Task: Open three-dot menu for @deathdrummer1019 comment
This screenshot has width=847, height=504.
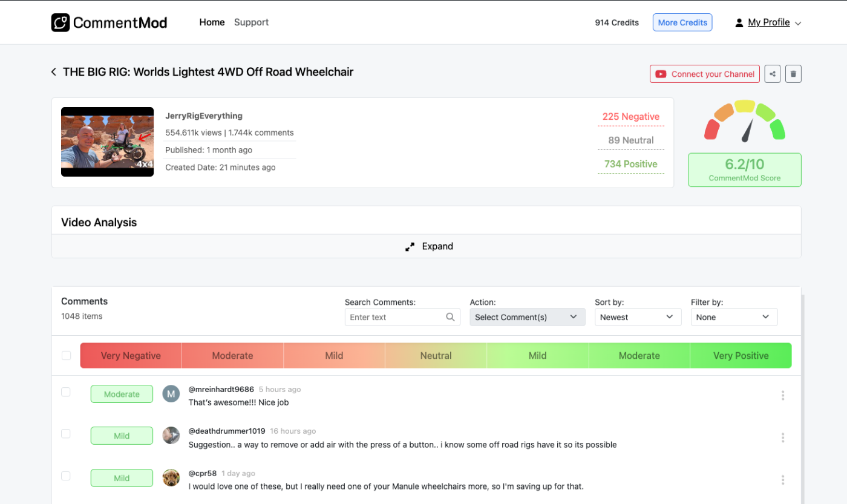Action: (x=782, y=437)
